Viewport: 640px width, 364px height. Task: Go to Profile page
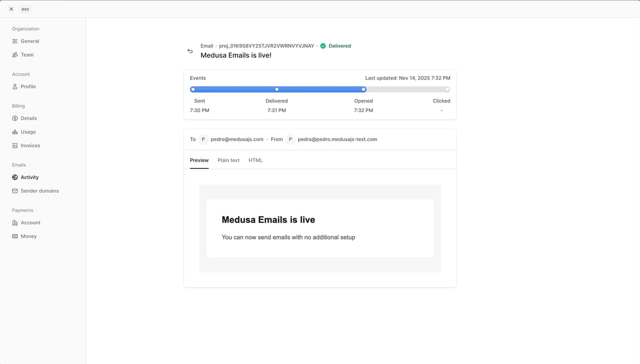[28, 86]
